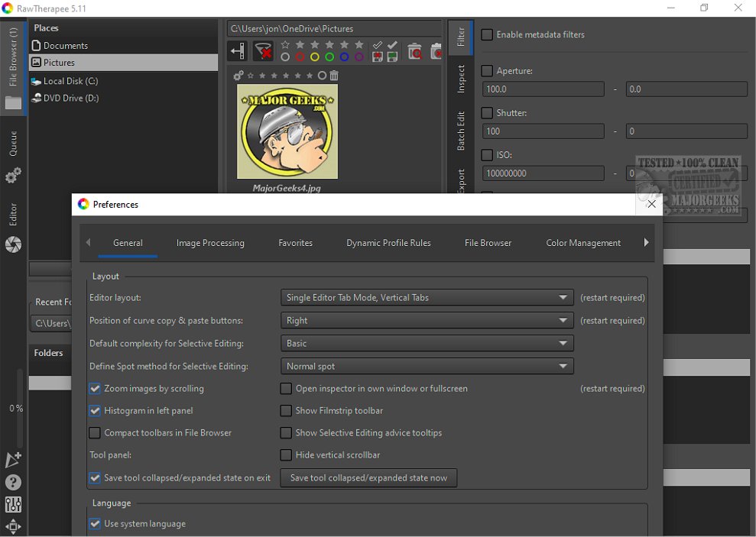The width and height of the screenshot is (756, 537).
Task: Disable Zoom images by scrolling checkbox
Action: 95,389
